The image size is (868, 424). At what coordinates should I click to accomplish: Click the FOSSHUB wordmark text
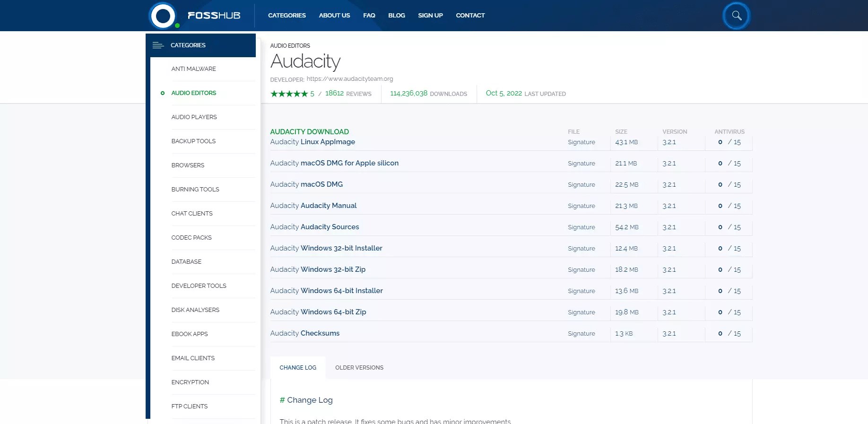point(214,16)
